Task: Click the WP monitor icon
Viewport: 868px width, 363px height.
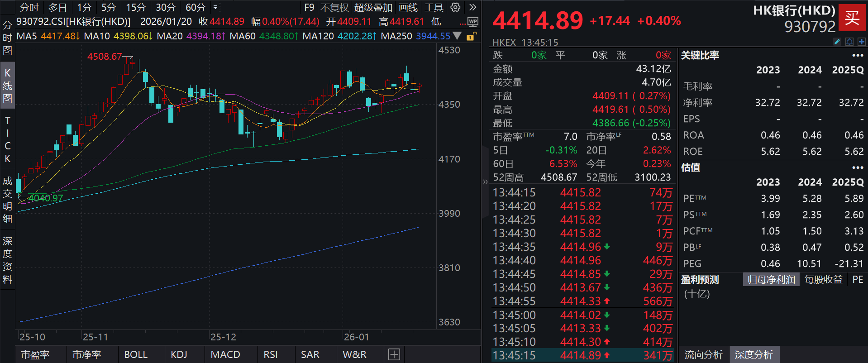Action: (472, 22)
